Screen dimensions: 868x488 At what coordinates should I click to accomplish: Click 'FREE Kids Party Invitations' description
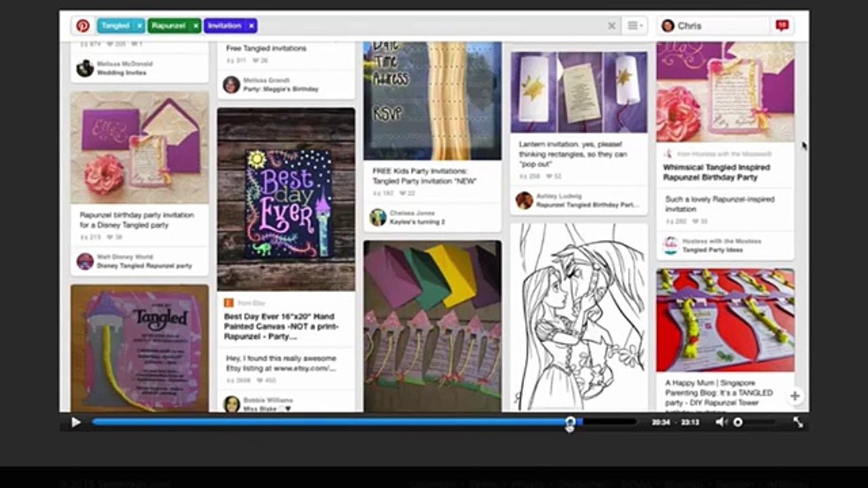(425, 176)
